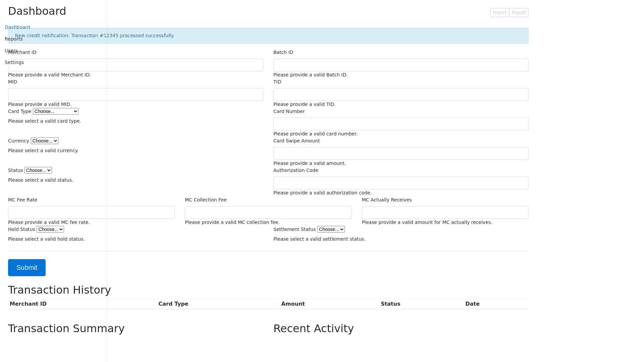Click into the Batch ID field

pyautogui.click(x=401, y=65)
